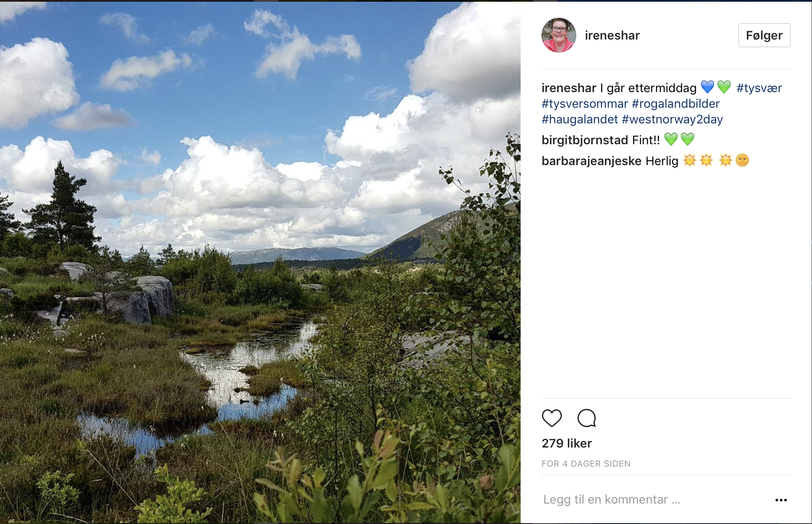This screenshot has height=524, width=812.
Task: Like the post with heart icon
Action: pos(551,418)
